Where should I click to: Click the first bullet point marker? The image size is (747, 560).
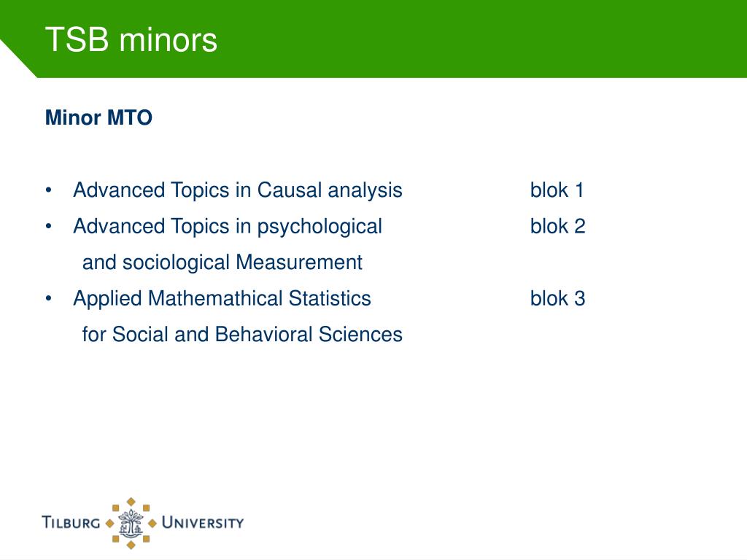pos(49,190)
